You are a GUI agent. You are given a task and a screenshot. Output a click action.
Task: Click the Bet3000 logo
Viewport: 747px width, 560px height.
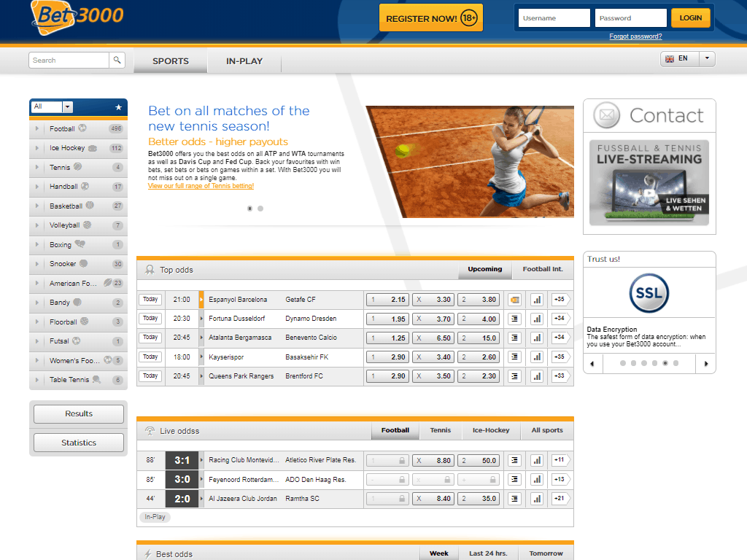(x=77, y=17)
